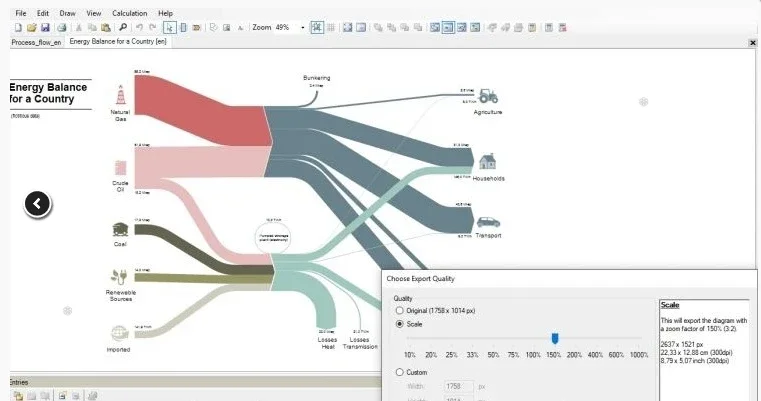The height and width of the screenshot is (401, 761).
Task: Open the Zoom percentage dropdown
Action: coord(303,28)
